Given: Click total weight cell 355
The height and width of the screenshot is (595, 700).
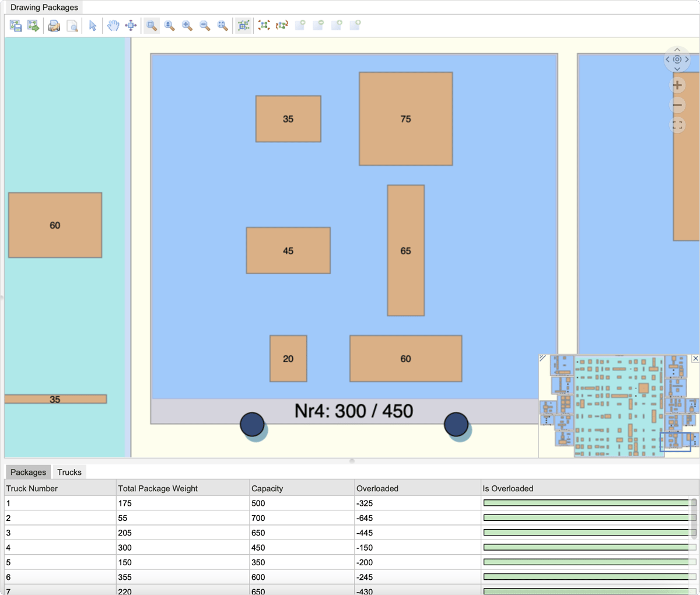Looking at the screenshot, I should tap(183, 577).
